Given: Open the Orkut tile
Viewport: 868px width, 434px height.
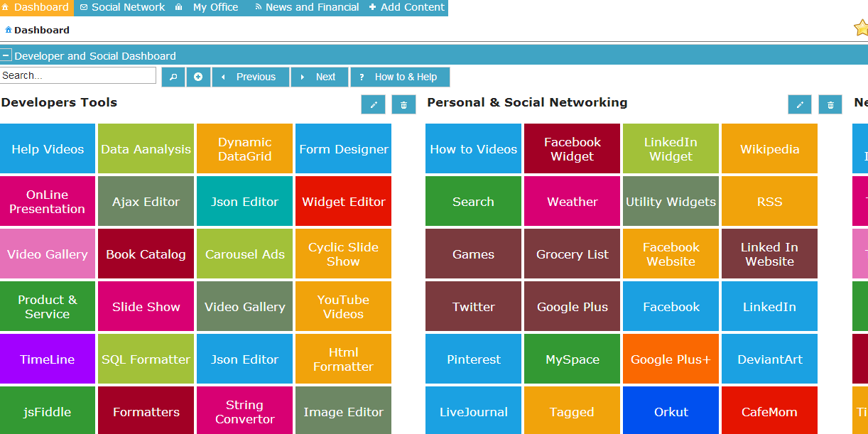Looking at the screenshot, I should pyautogui.click(x=671, y=411).
